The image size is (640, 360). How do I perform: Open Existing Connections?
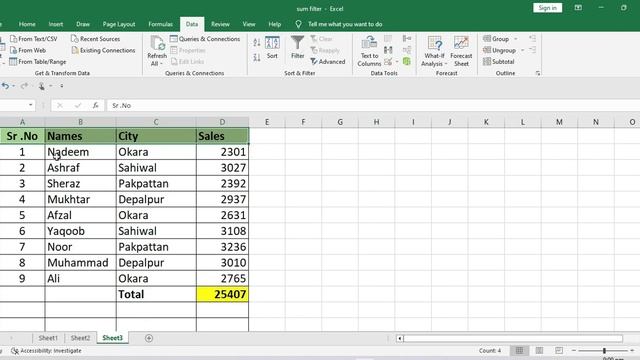pos(103,50)
